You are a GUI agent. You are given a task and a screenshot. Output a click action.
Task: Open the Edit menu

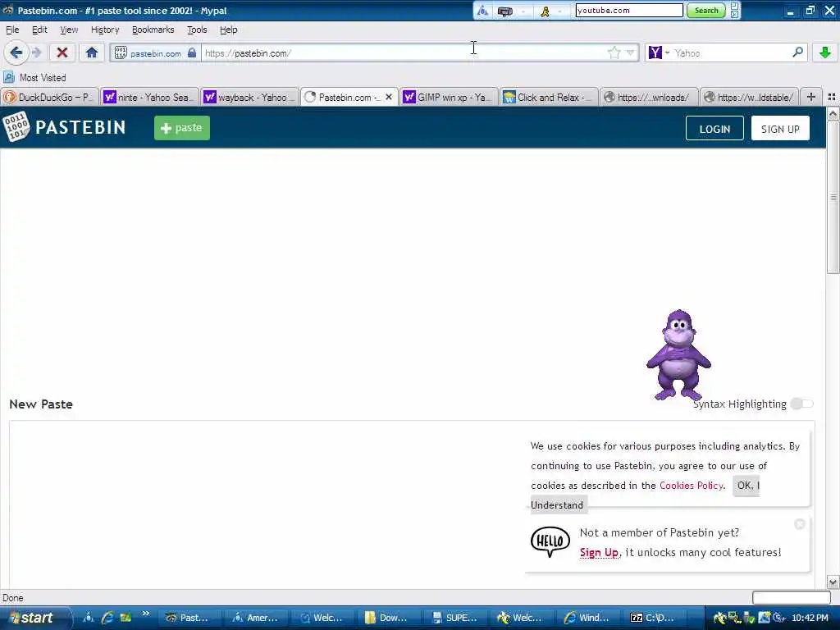coord(39,30)
